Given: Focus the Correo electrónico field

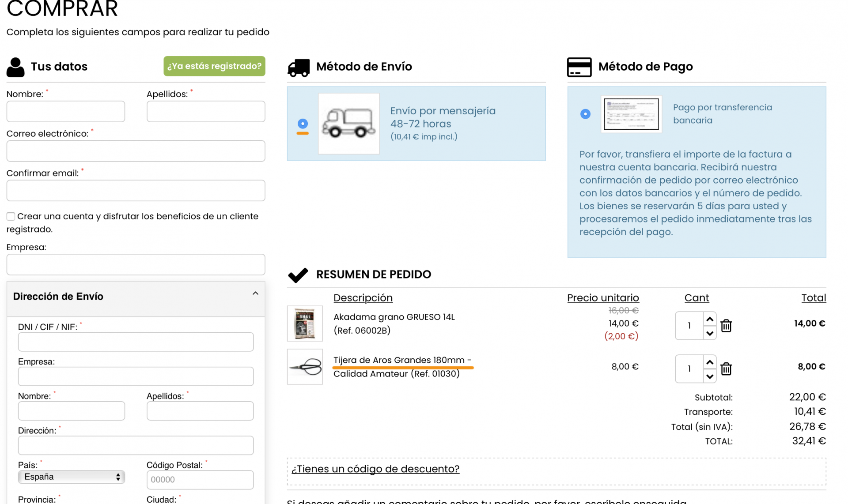Looking at the screenshot, I should tap(136, 151).
